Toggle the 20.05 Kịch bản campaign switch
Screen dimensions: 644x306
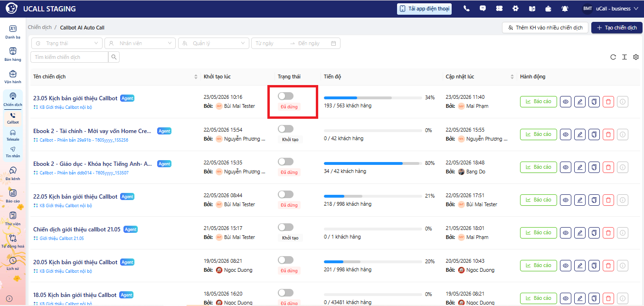tap(285, 260)
